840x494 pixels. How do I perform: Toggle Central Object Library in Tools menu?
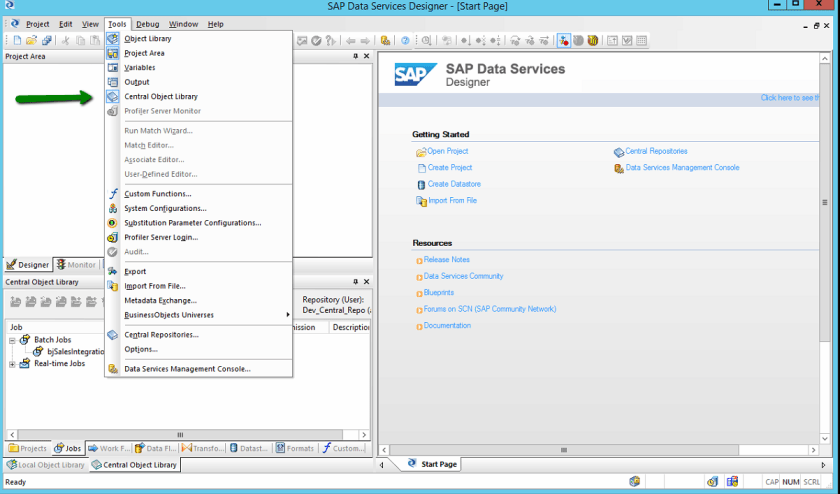pos(160,97)
